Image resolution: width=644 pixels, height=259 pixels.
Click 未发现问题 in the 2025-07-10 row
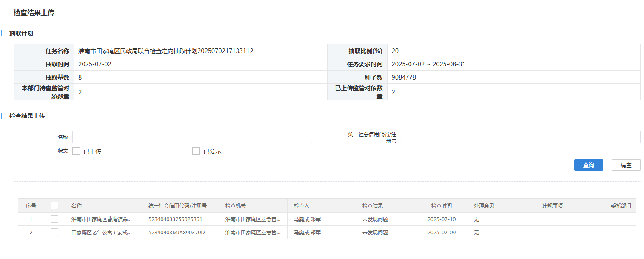(375, 219)
